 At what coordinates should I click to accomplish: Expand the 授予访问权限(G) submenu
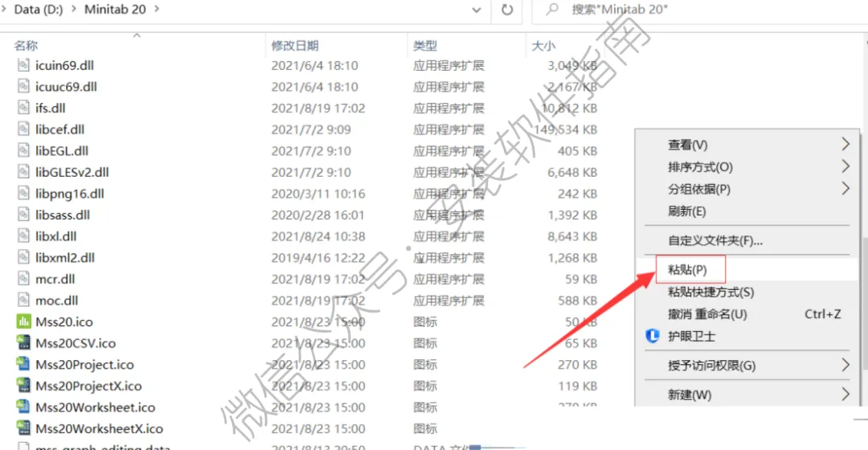tap(845, 366)
